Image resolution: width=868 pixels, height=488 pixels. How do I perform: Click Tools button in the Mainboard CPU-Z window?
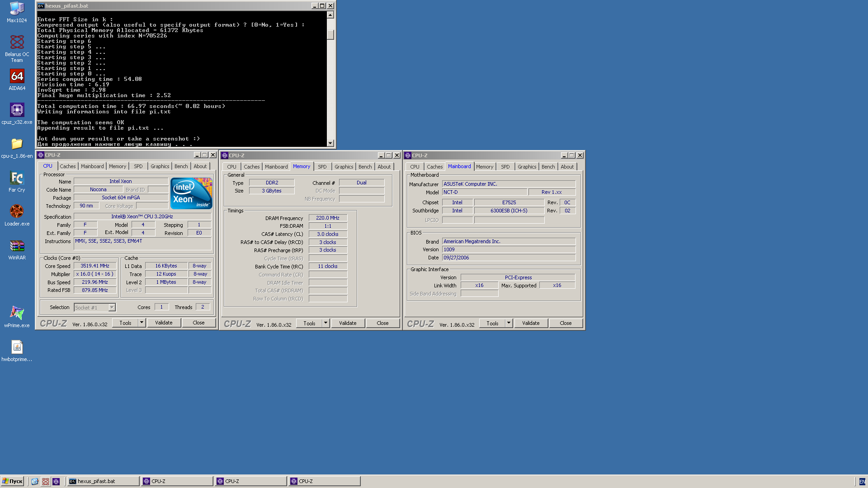[x=492, y=323]
